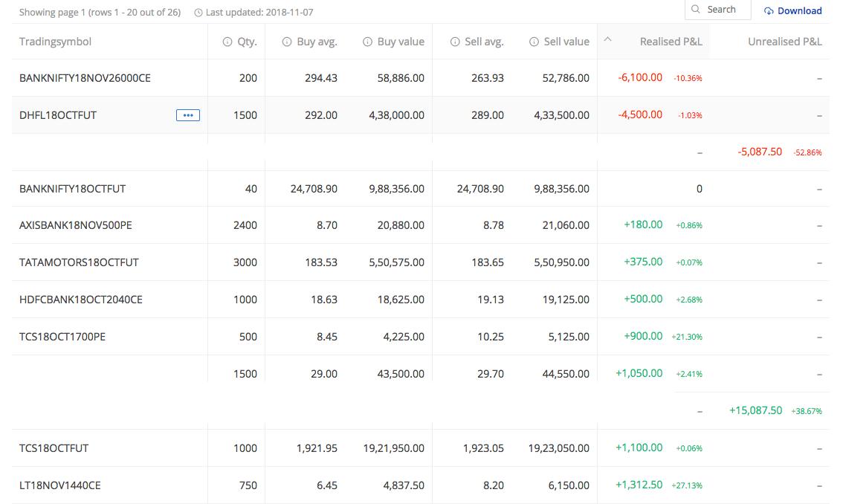Select LT18NOV1440CE symbol
This screenshot has width=843, height=504.
click(x=60, y=485)
